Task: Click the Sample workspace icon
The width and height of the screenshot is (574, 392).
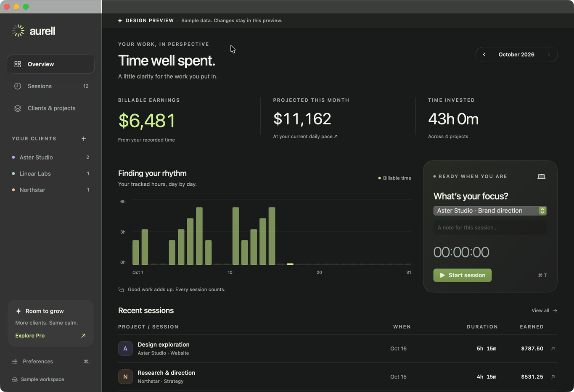Action: click(15, 379)
